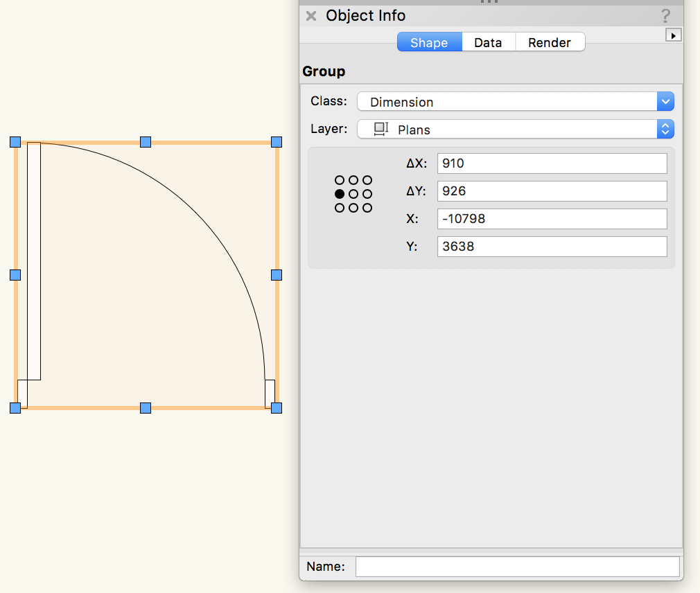Click the Name input field
Image resolution: width=700 pixels, height=593 pixels.
[x=517, y=567]
